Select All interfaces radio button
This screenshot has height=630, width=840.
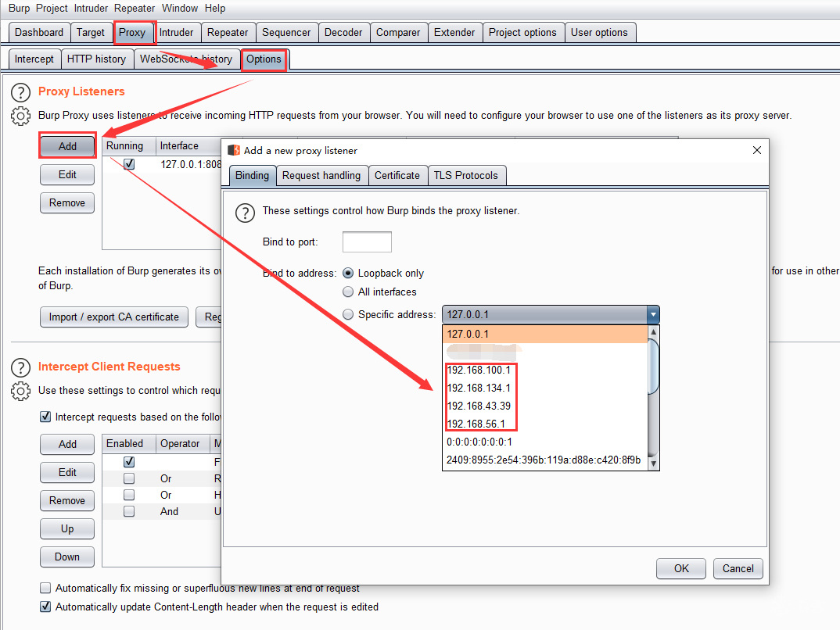tap(348, 292)
